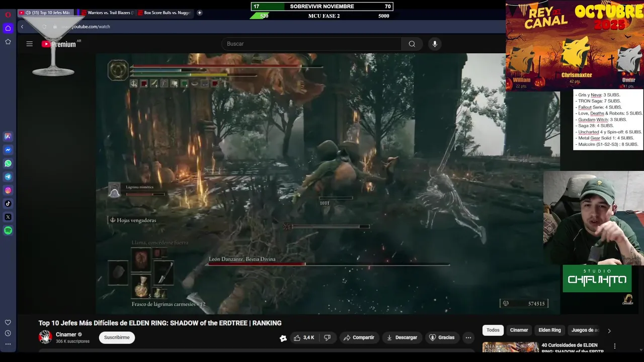Open the Cinamer channel name
Screen dimensions: 644x362
click(x=66, y=334)
